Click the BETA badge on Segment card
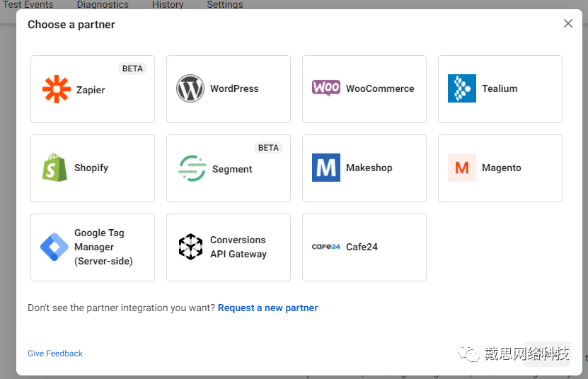Viewport: 588px width, 379px height. click(x=268, y=148)
